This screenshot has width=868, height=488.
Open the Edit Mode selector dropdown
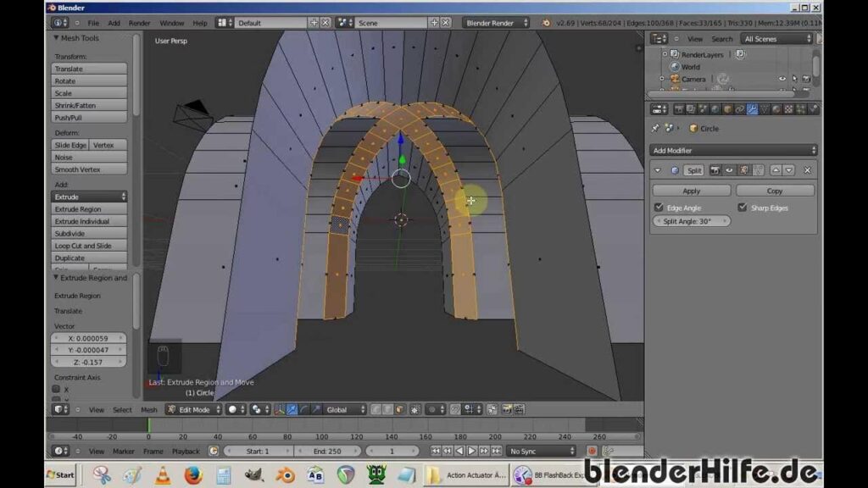click(x=193, y=410)
